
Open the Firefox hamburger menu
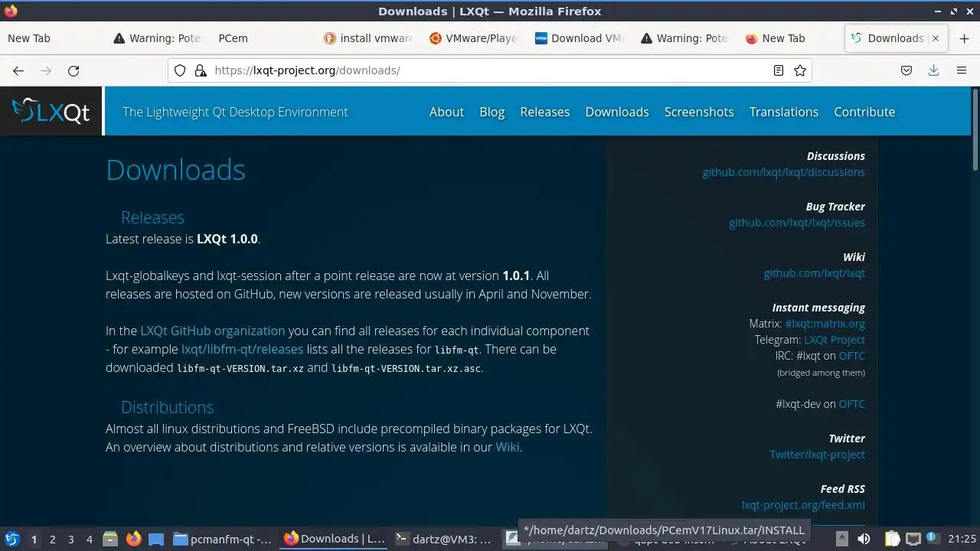click(962, 70)
